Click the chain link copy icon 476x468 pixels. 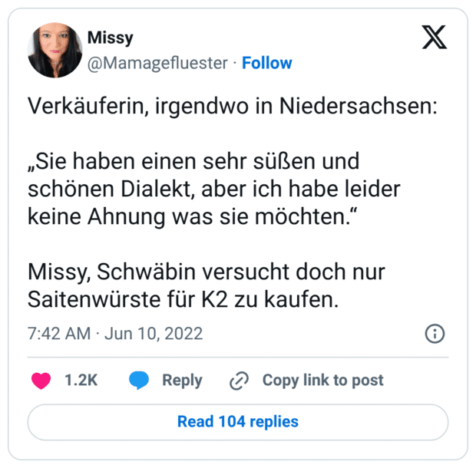tap(240, 381)
